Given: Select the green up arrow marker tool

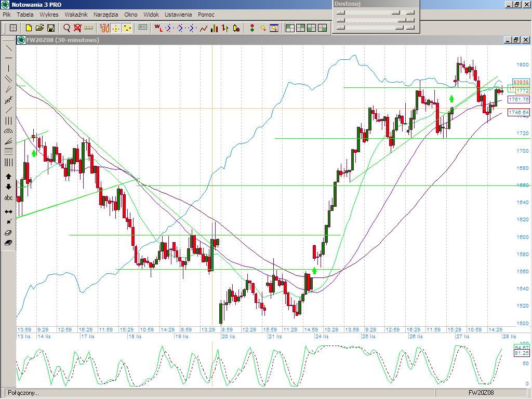Looking at the screenshot, I should click(9, 177).
